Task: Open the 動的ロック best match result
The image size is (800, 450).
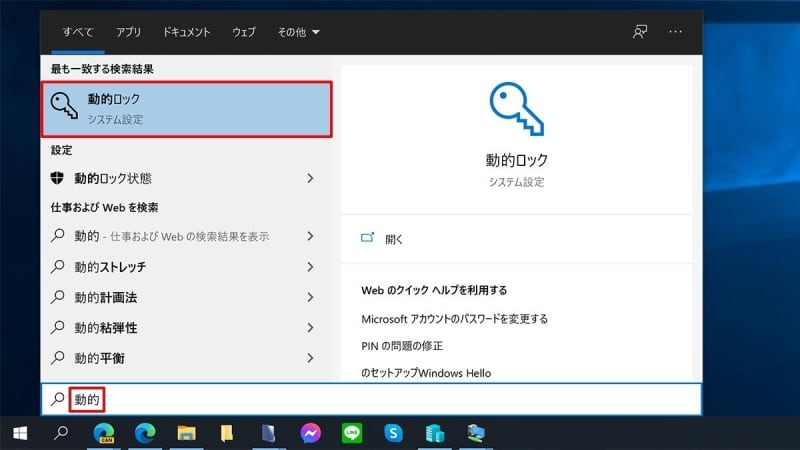Action: point(187,109)
